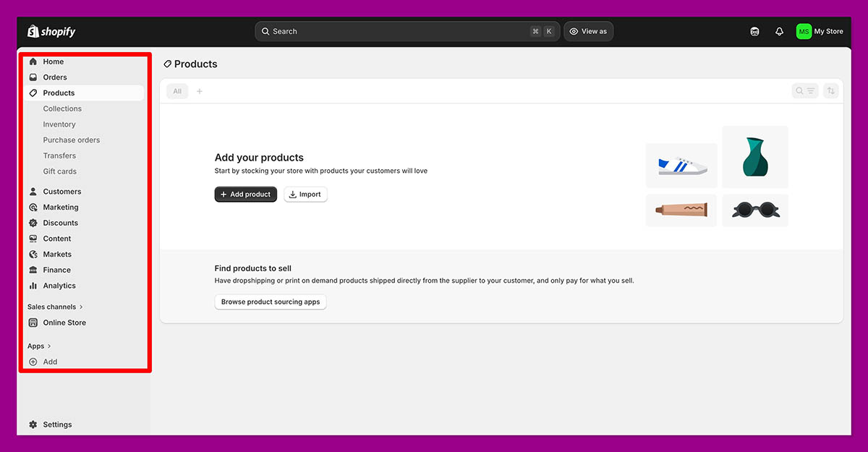
Task: Click Browse product sourcing apps
Action: [270, 302]
